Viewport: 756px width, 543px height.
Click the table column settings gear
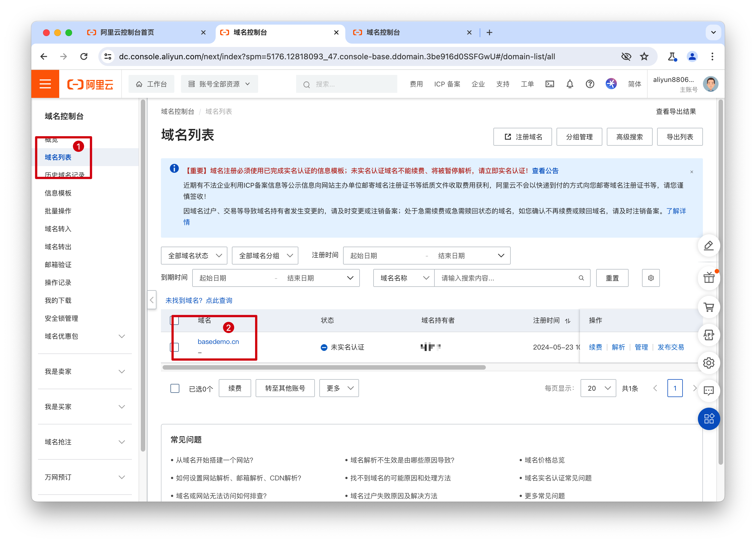point(650,278)
